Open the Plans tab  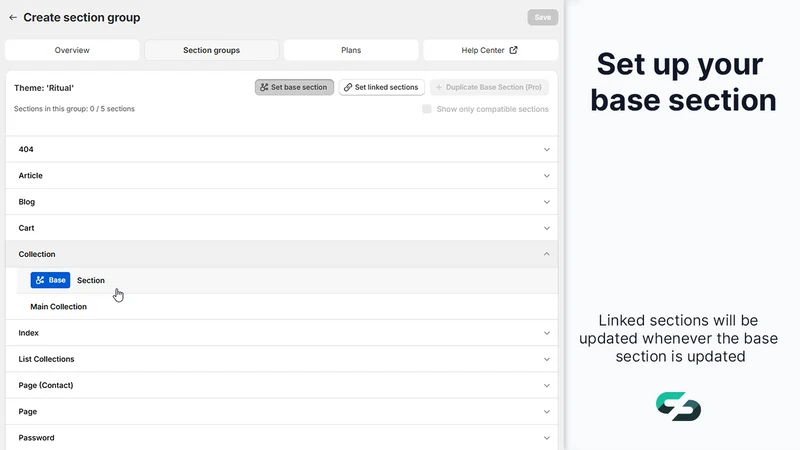[x=351, y=50]
